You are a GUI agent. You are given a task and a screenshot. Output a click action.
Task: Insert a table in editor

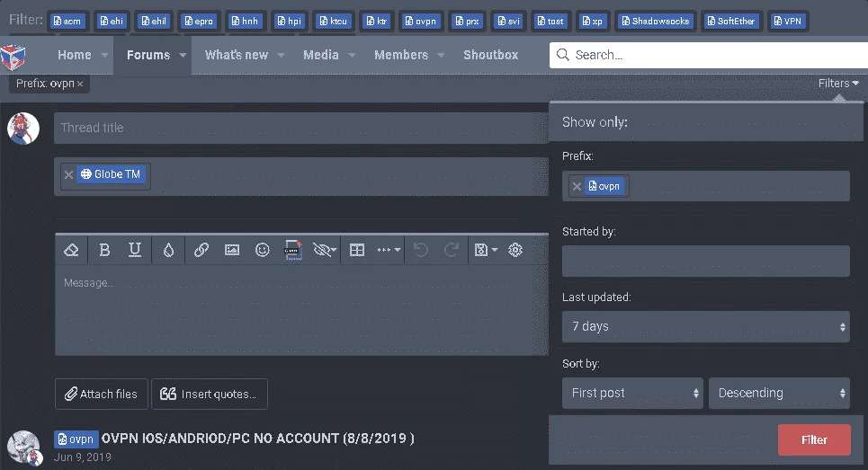tap(357, 250)
